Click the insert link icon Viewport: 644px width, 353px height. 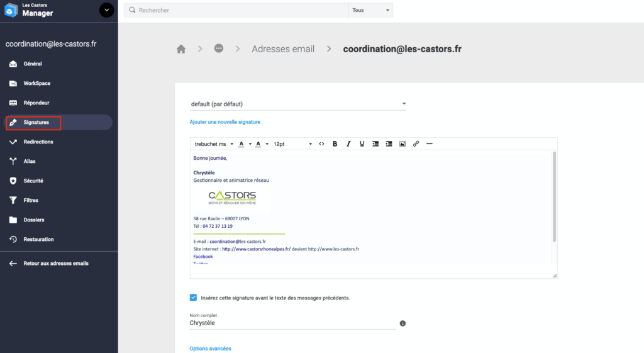tap(416, 144)
